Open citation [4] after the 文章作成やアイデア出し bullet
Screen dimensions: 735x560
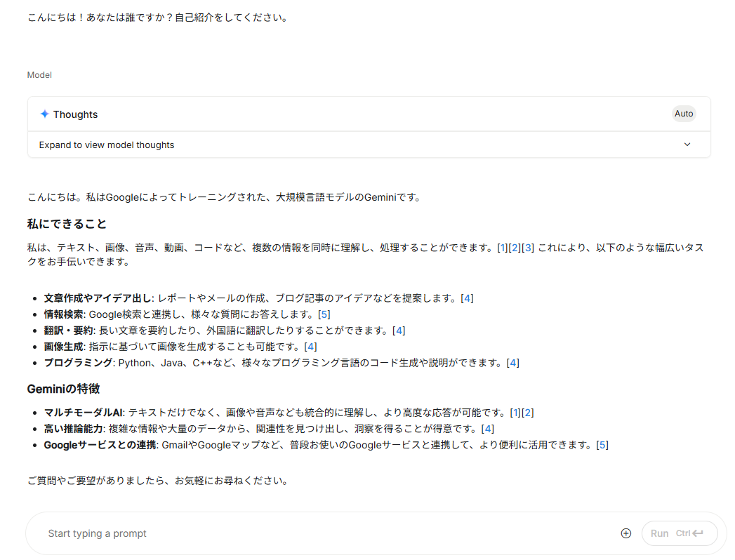tap(467, 298)
